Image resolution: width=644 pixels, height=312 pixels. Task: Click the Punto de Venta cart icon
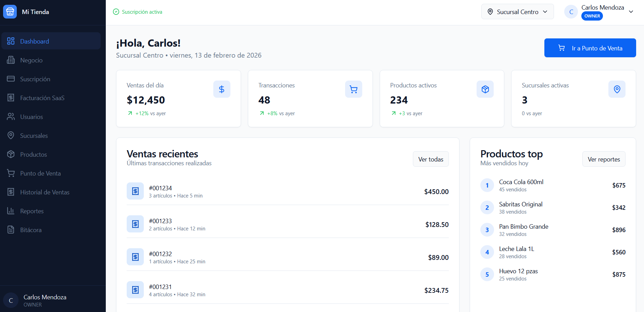pyautogui.click(x=11, y=173)
